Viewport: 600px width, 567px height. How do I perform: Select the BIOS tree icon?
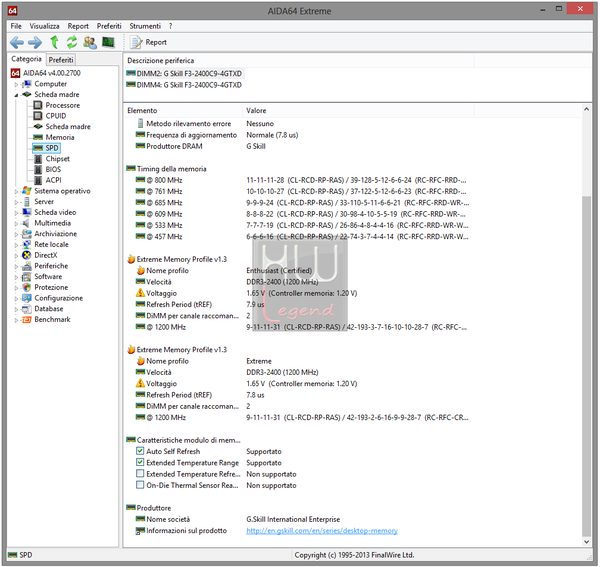point(38,169)
